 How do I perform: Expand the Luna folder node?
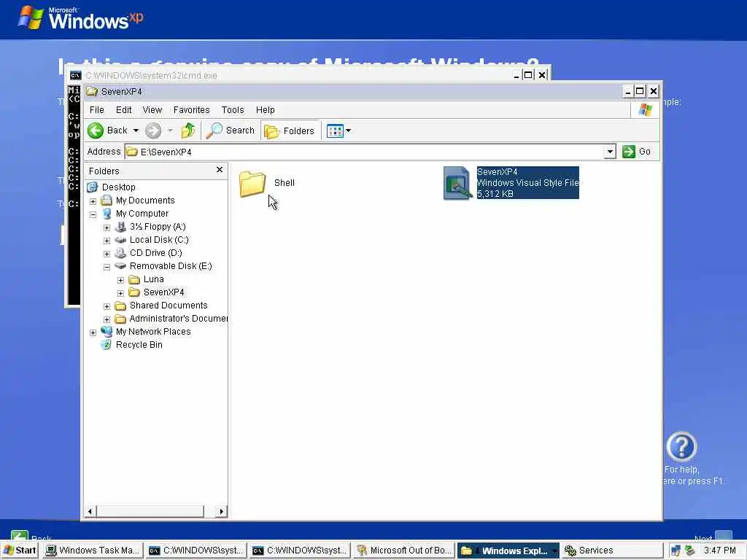120,280
